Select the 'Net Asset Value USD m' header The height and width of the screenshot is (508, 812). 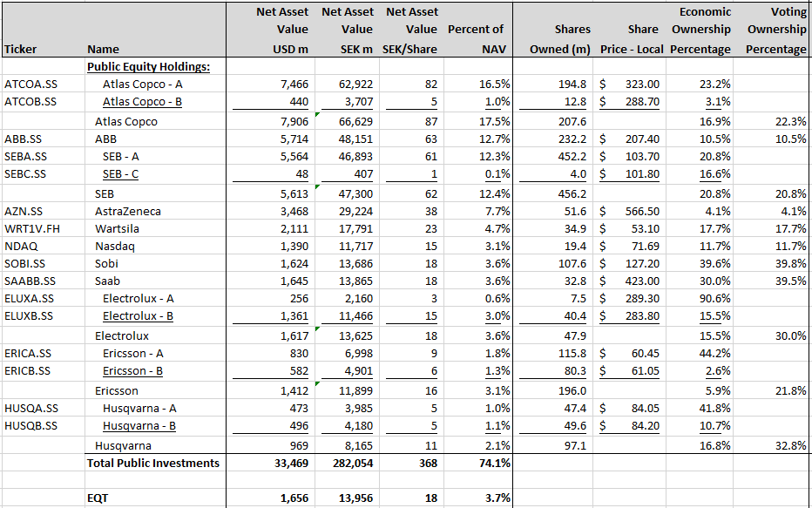tap(282, 30)
